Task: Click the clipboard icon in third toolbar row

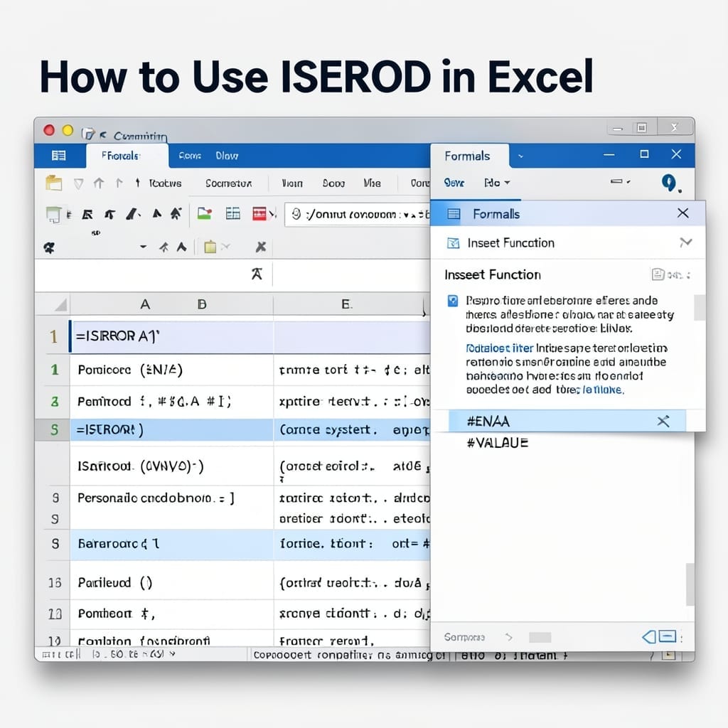Action: tap(210, 247)
